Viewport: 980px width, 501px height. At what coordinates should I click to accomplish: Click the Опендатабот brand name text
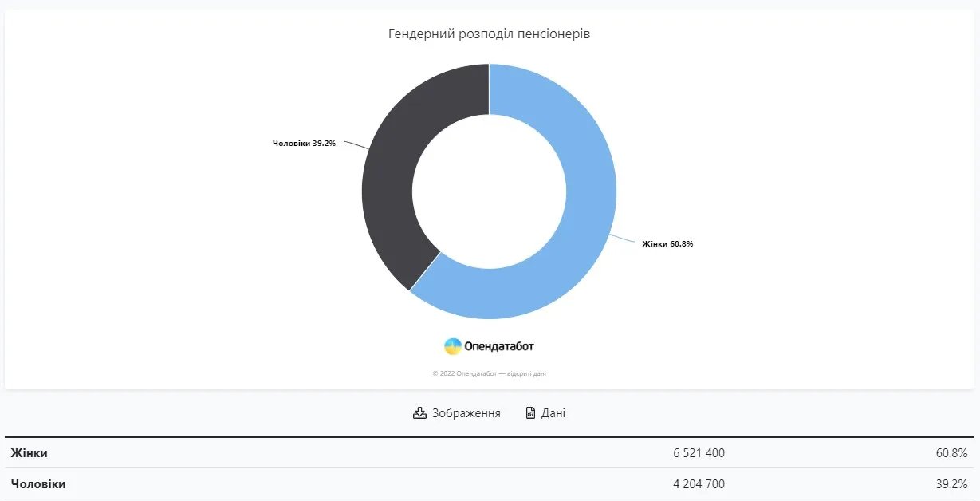tap(499, 346)
